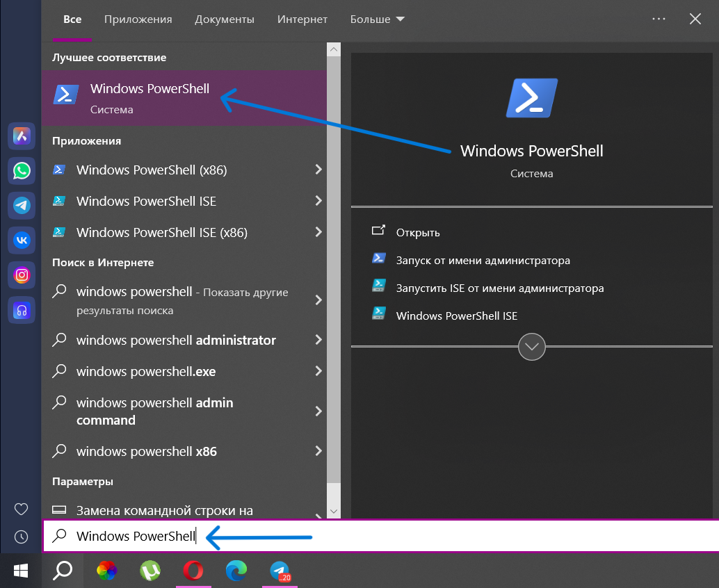Expand the 'windows powershell x86' suggestion arrow
Viewport: 719px width, 588px height.
coord(318,451)
